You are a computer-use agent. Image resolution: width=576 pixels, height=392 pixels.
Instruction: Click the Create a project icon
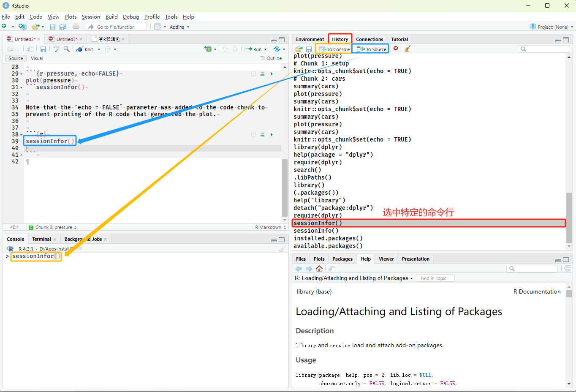point(22,27)
